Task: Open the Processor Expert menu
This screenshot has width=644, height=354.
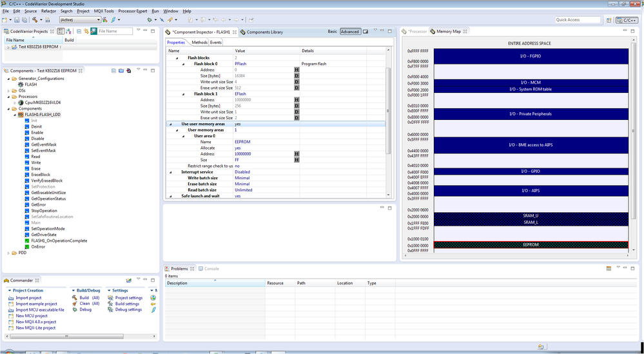Action: pyautogui.click(x=133, y=11)
